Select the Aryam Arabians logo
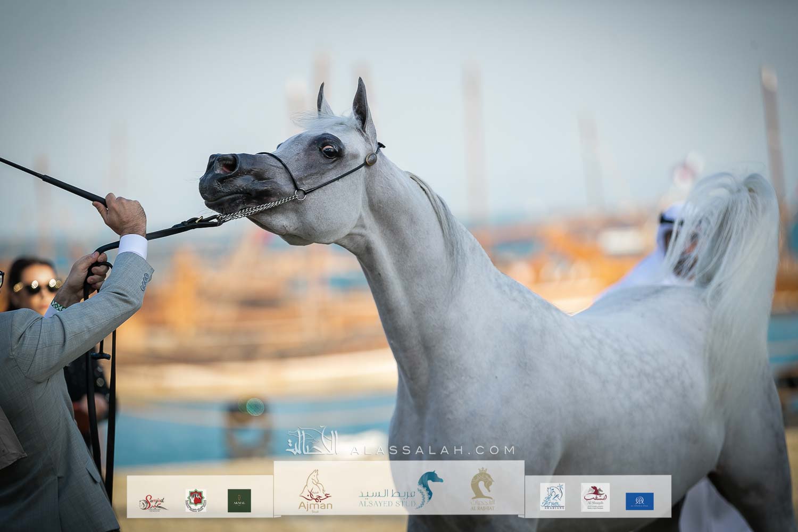Screen dimensions: 798x532 [552, 497]
